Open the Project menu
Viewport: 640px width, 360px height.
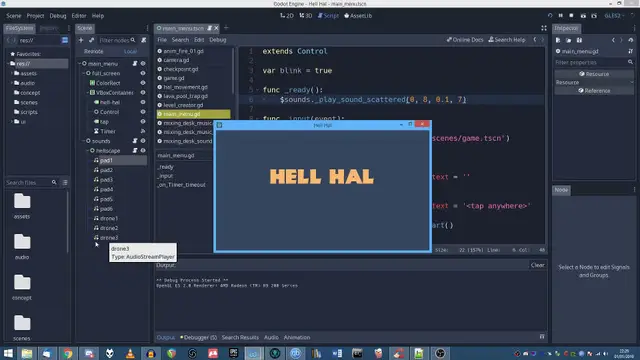[35, 16]
